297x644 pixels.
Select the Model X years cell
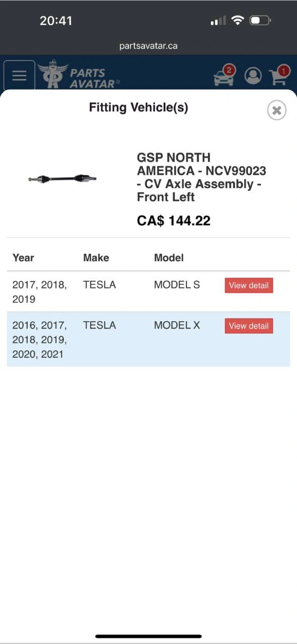(x=39, y=339)
